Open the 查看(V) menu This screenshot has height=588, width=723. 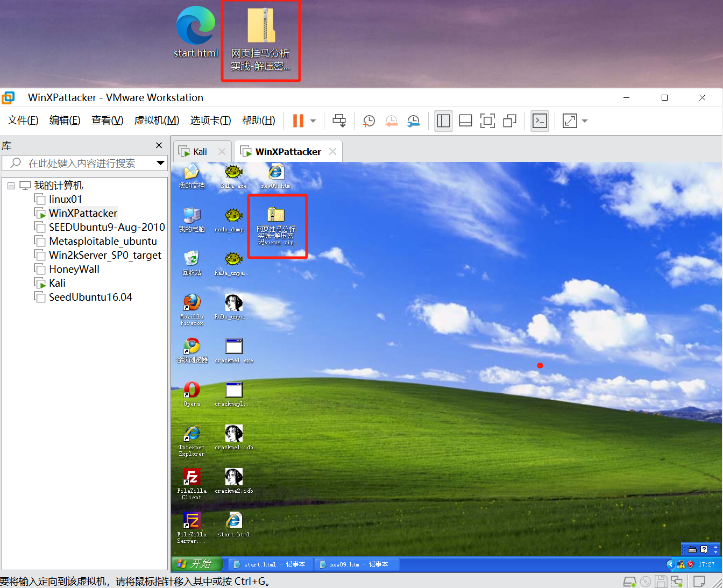[108, 121]
